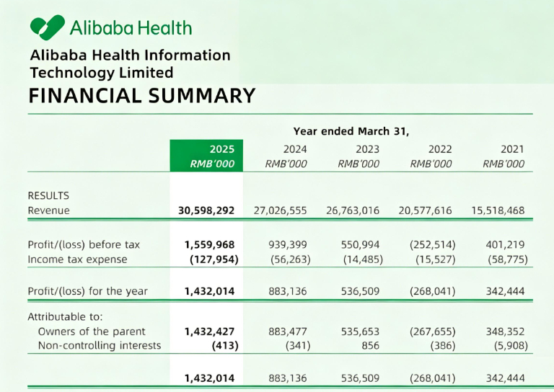Click the Non-controlling interests label

point(100,346)
